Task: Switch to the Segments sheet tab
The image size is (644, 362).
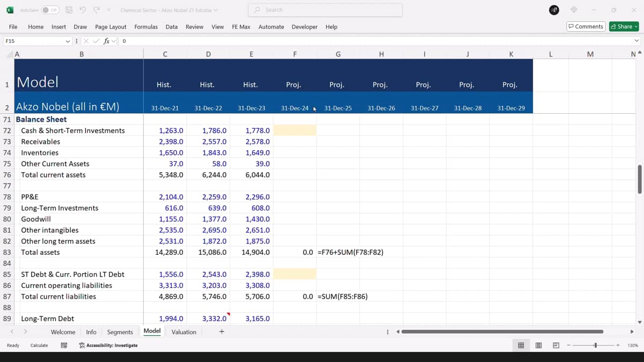Action: (120, 332)
